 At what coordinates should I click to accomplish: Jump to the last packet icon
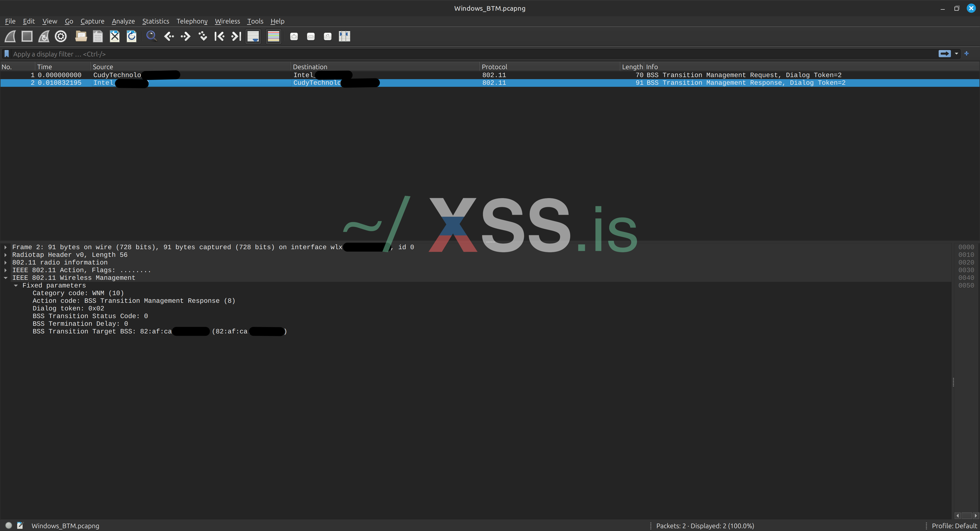236,37
